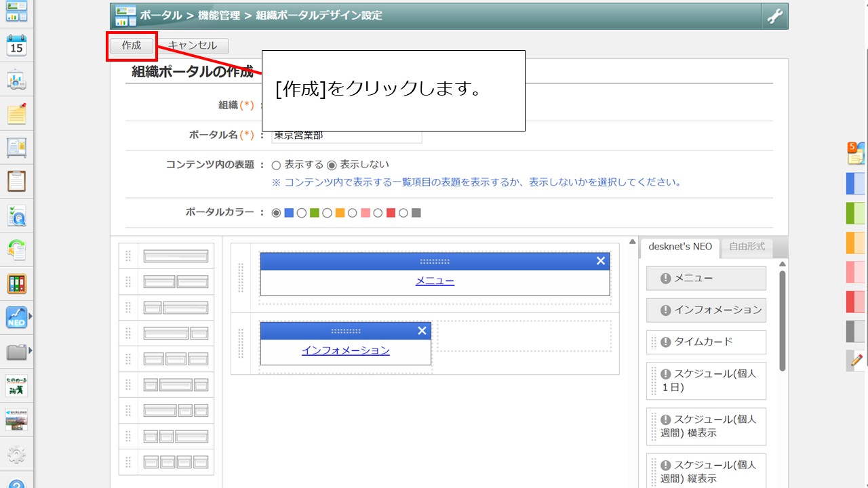Open the calendar icon in left sidebar
Screen dimensions: 868x488
tap(16, 46)
